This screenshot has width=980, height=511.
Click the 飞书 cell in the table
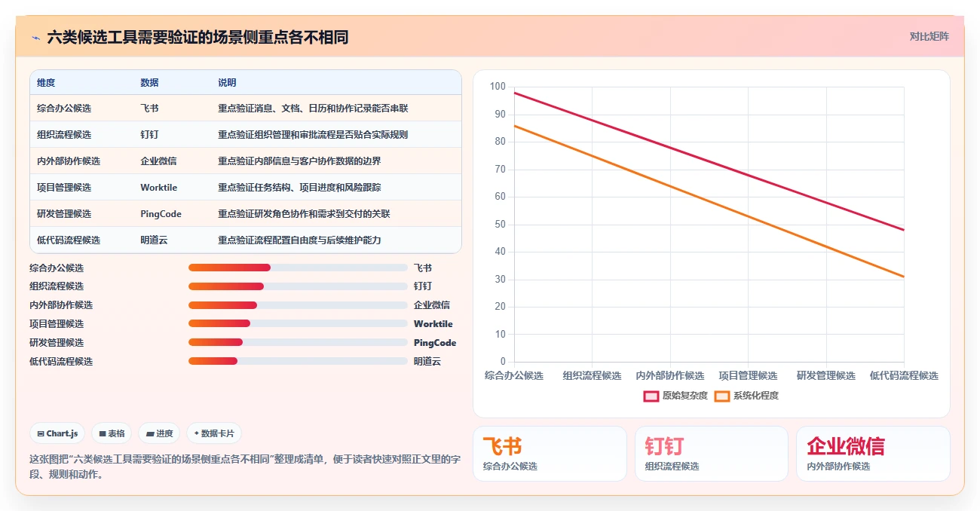(149, 109)
